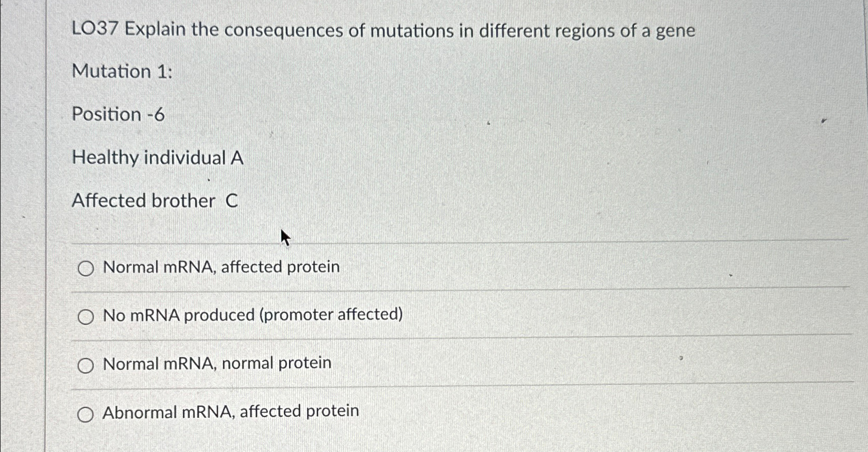Screen dimensions: 868x452
Task: Click the 'No mRNA produced' answer text
Action: pos(252,315)
